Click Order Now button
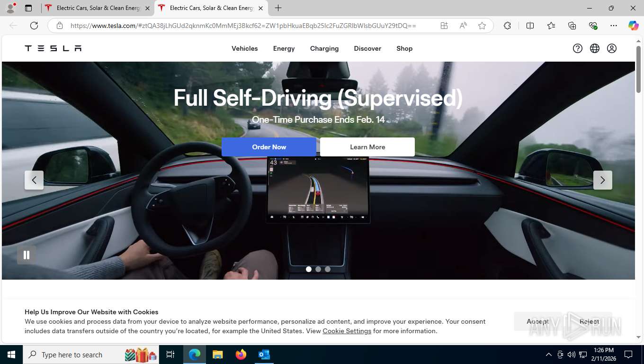The image size is (644, 364). pyautogui.click(x=269, y=147)
